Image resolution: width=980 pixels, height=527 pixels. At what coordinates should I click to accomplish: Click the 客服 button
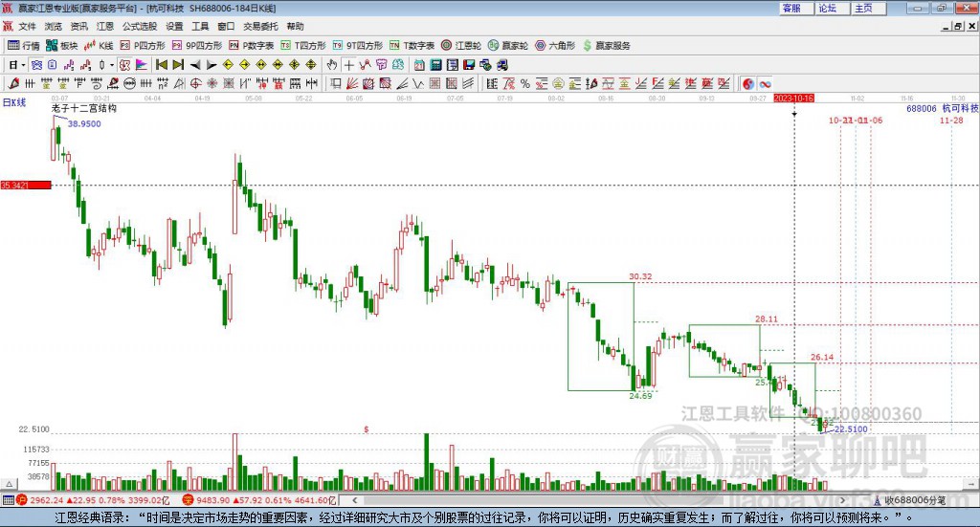(796, 8)
